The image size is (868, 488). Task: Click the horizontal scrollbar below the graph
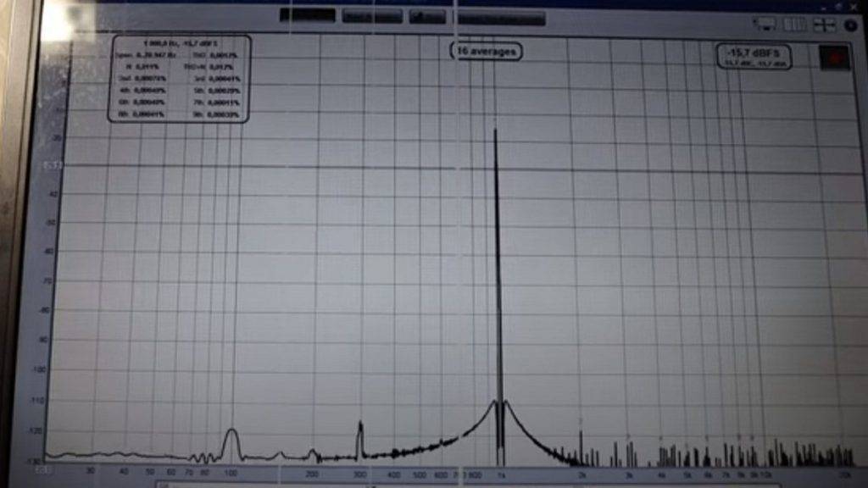coord(424,485)
